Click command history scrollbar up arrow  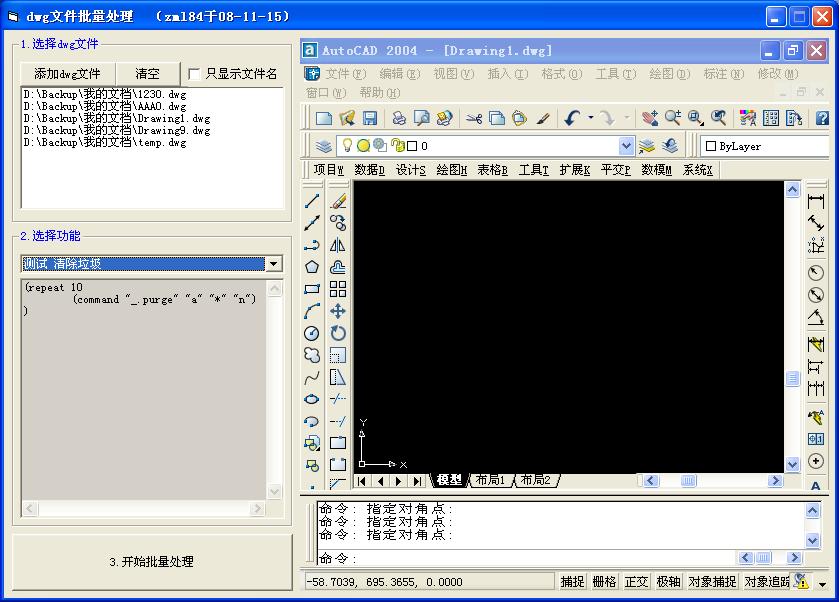point(812,510)
